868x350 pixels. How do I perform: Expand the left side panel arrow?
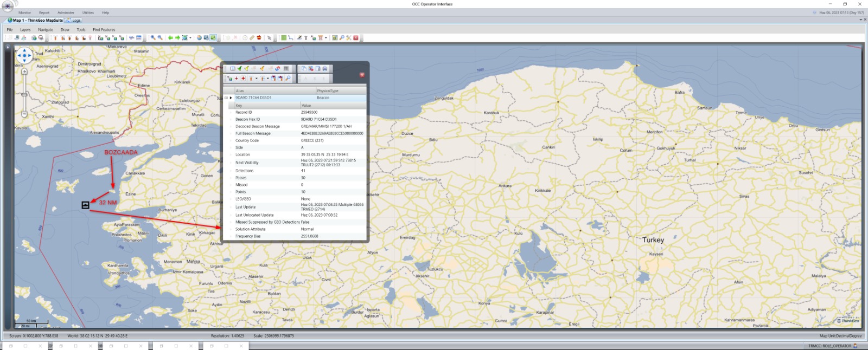[8, 47]
